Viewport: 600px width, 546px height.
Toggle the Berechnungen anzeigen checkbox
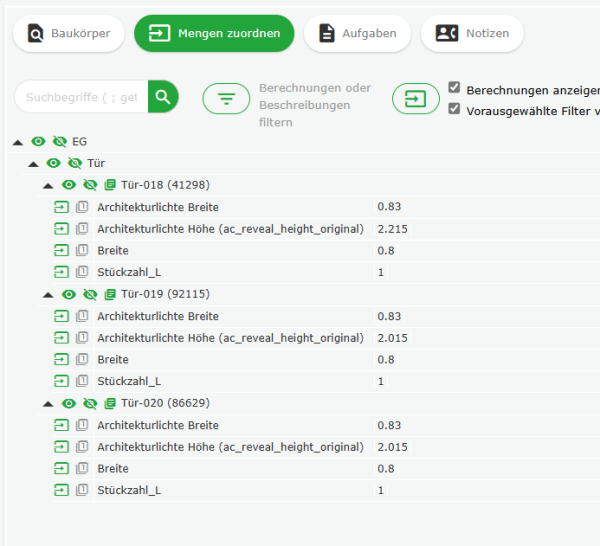(x=455, y=88)
